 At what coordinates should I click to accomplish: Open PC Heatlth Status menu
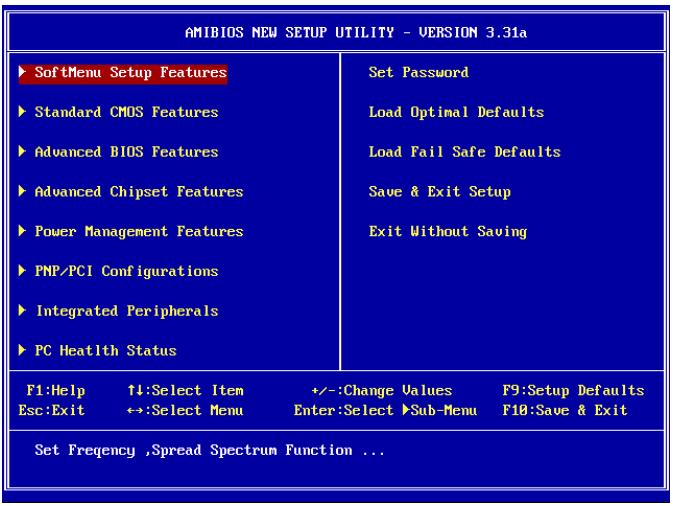[105, 351]
